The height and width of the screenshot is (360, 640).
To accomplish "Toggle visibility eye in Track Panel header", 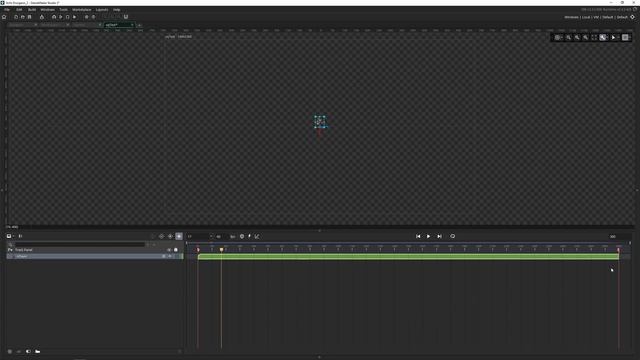I will (x=169, y=250).
